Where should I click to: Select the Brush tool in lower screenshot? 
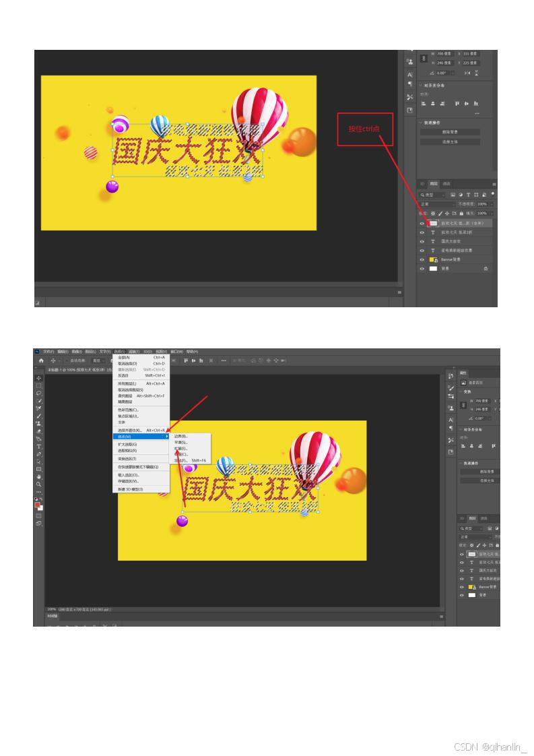pos(38,416)
